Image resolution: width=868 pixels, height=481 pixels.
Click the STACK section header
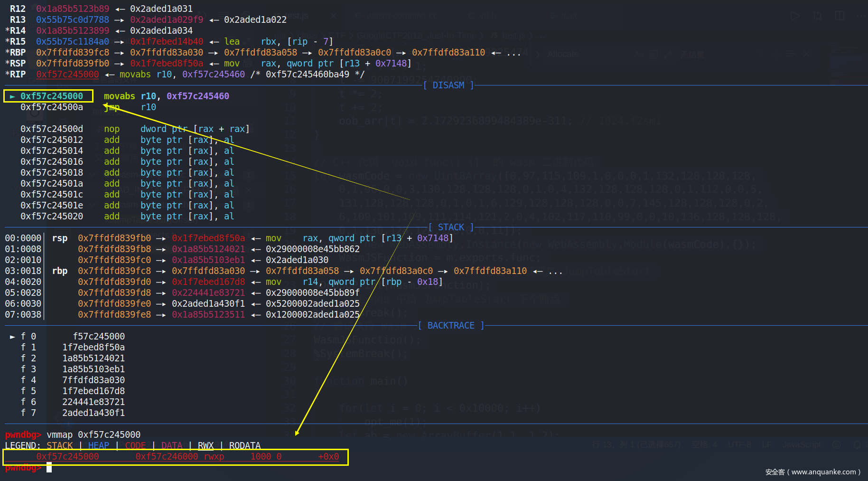click(450, 227)
